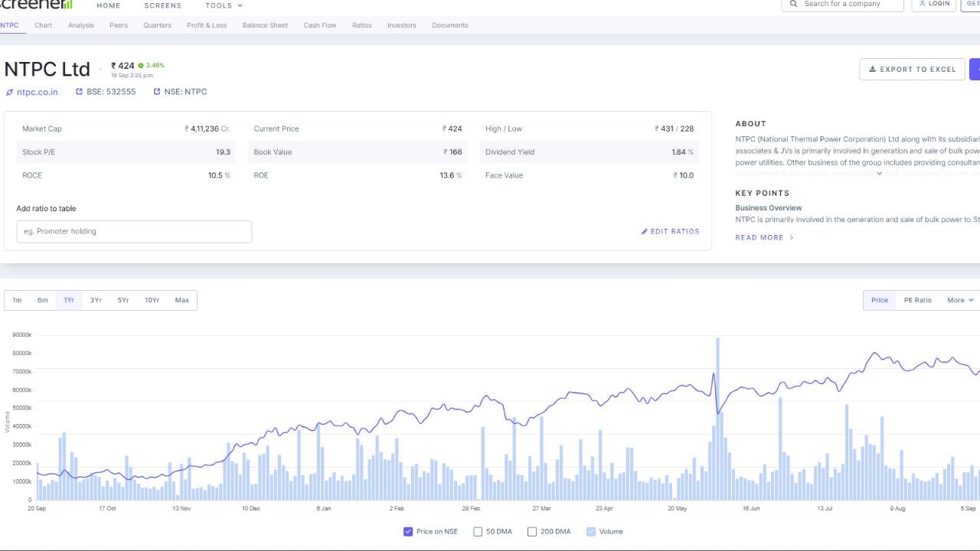
Task: Select the 6m chart range
Action: point(43,300)
